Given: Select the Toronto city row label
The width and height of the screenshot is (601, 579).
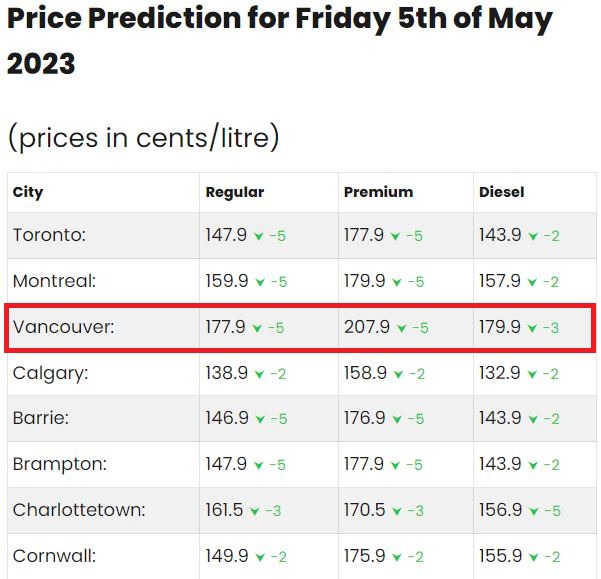Looking at the screenshot, I should [49, 235].
